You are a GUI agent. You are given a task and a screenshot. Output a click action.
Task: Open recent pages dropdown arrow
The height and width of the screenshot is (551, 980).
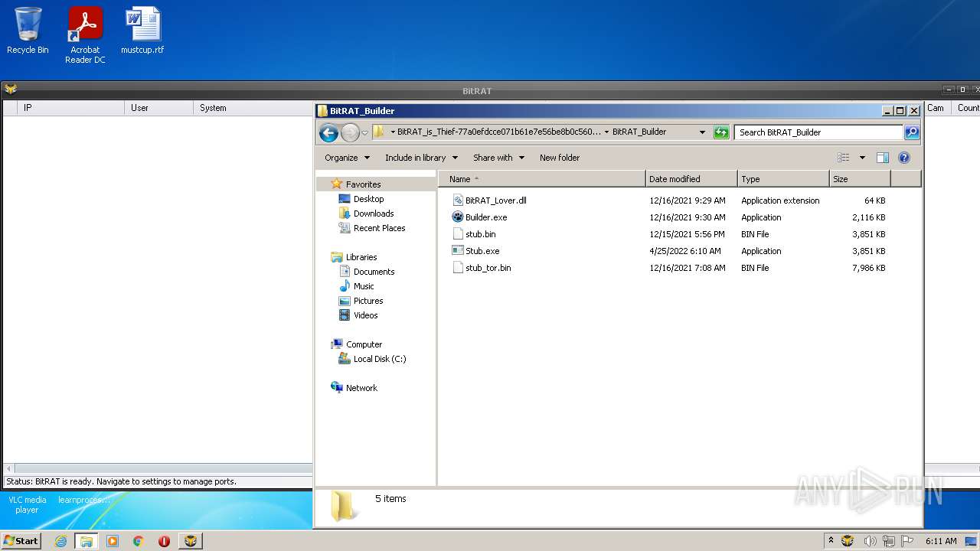(365, 132)
